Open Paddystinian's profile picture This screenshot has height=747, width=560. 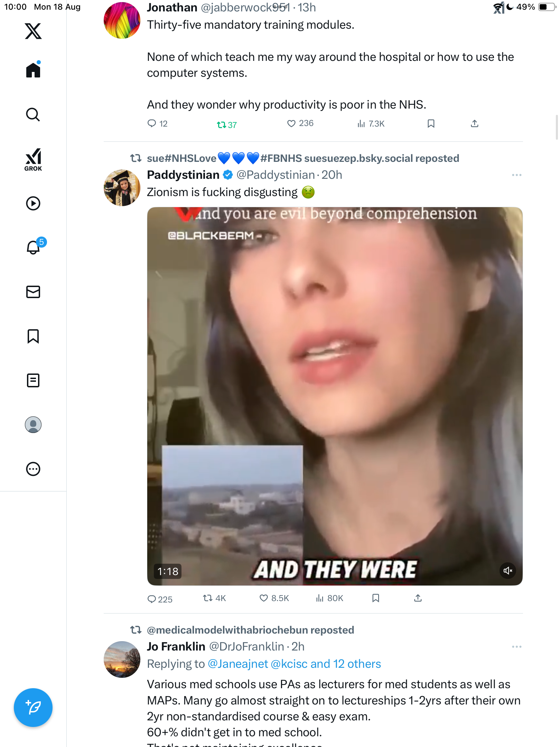[122, 188]
